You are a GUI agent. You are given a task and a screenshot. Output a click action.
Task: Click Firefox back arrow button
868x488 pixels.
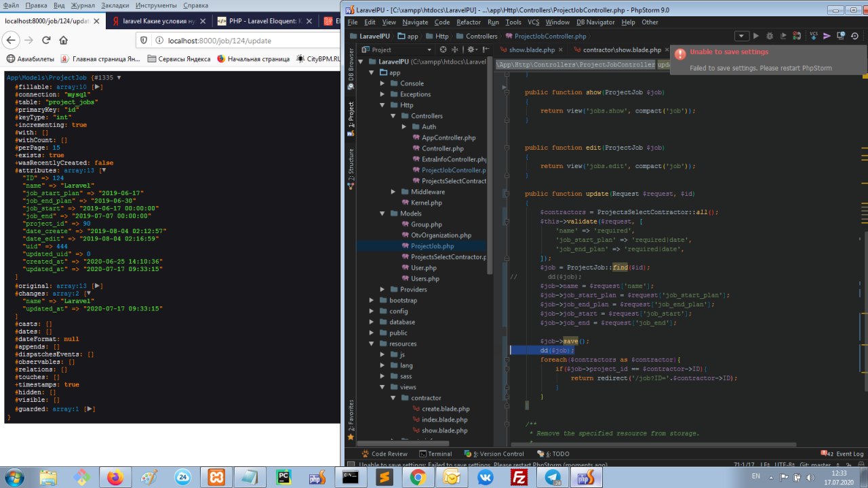pyautogui.click(x=10, y=41)
